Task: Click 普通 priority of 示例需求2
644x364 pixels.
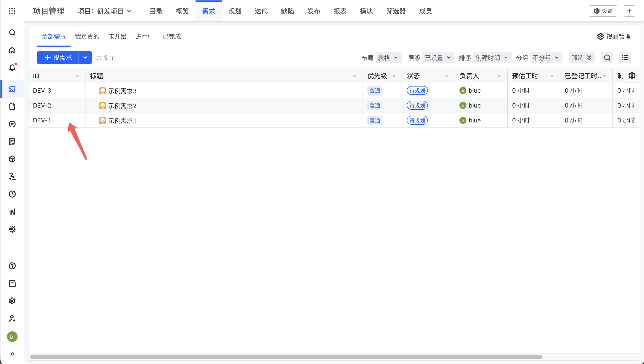Action: pos(375,106)
